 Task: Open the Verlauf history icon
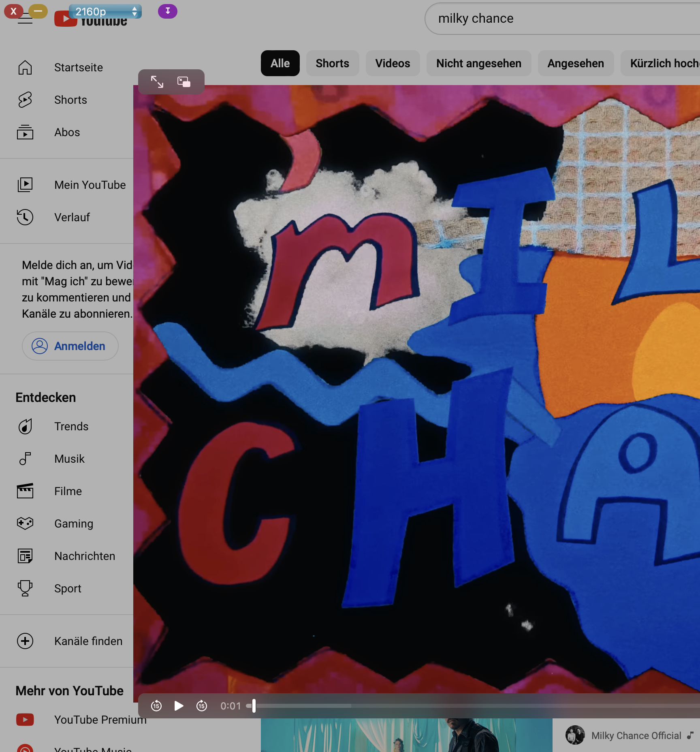point(25,217)
